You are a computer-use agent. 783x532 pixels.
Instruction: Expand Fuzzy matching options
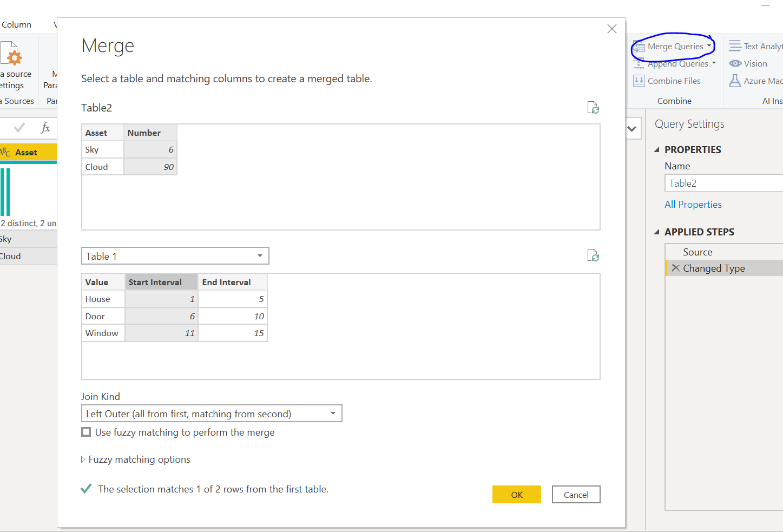click(x=136, y=459)
